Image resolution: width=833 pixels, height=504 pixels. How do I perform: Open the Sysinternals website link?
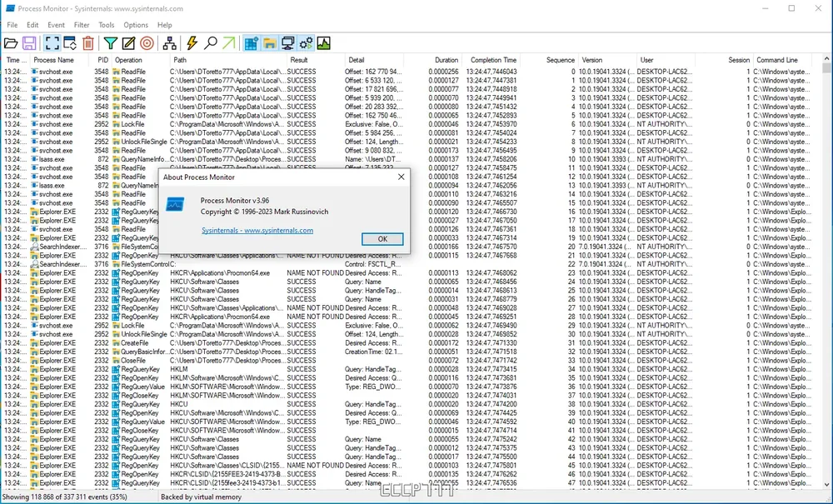click(x=257, y=230)
